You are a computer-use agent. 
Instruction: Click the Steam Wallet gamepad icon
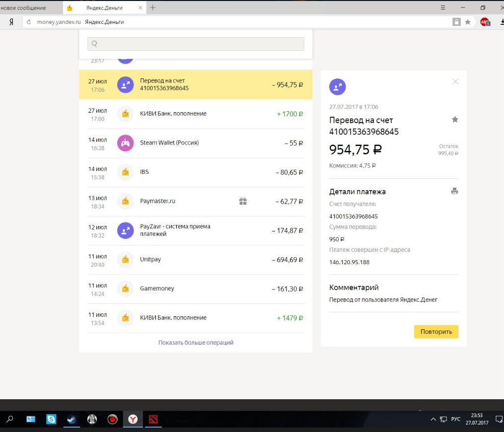[125, 143]
